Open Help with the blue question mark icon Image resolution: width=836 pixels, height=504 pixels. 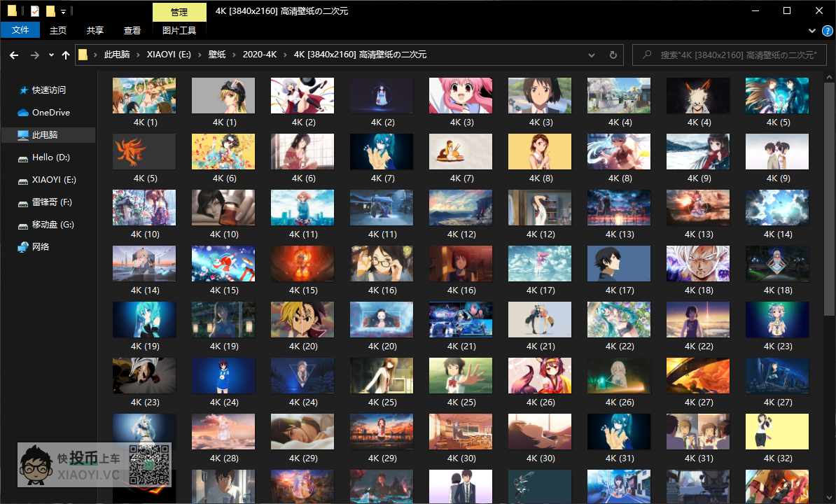pos(828,31)
